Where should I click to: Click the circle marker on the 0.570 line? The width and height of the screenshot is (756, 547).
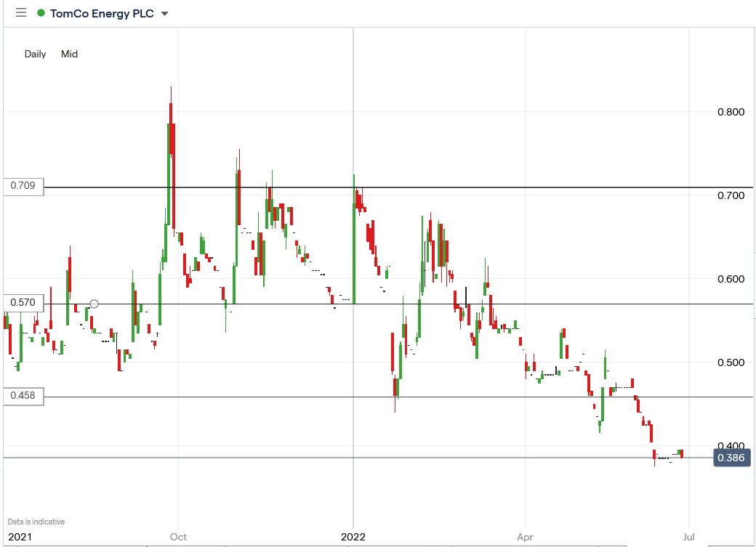(x=93, y=304)
